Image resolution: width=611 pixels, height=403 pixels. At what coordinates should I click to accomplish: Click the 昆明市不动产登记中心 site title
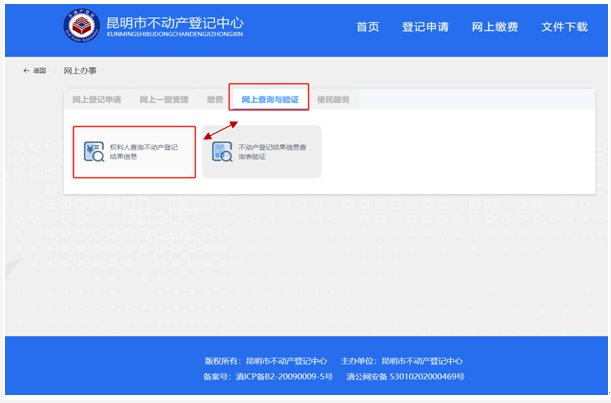[x=175, y=22]
